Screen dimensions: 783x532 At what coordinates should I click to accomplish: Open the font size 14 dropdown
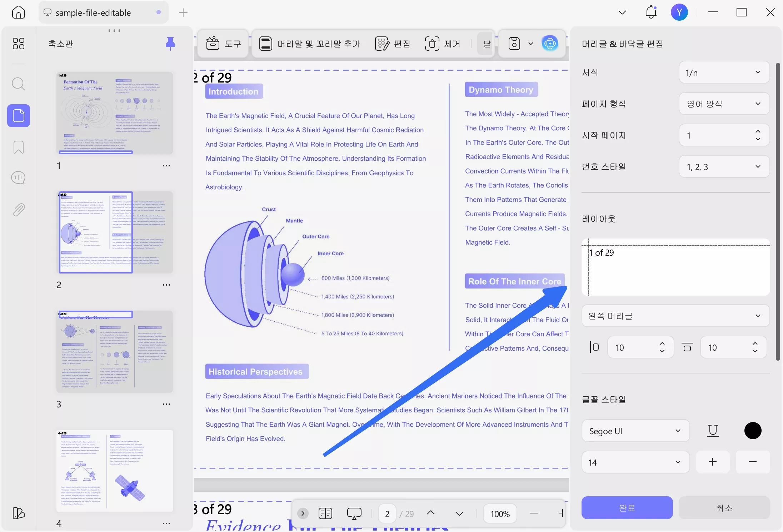coord(635,462)
